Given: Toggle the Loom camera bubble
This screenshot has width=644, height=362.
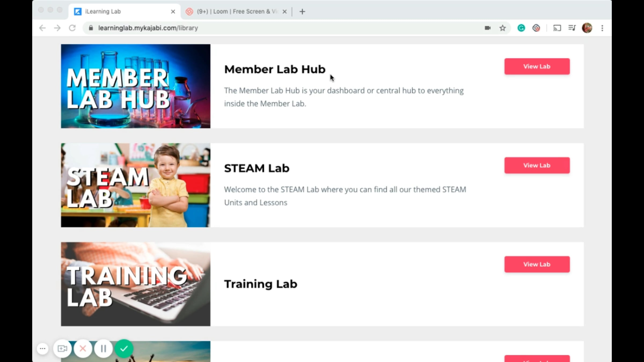Looking at the screenshot, I should [62, 349].
